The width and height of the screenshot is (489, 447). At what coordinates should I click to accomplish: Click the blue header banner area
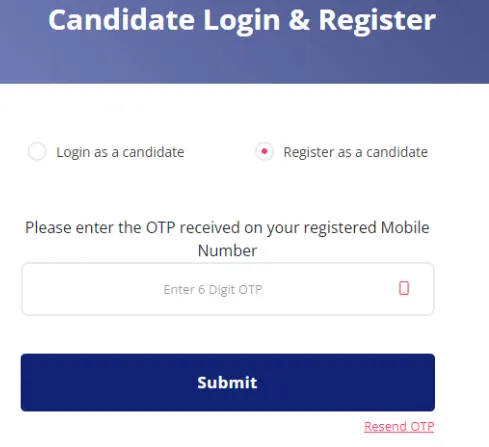point(244,42)
